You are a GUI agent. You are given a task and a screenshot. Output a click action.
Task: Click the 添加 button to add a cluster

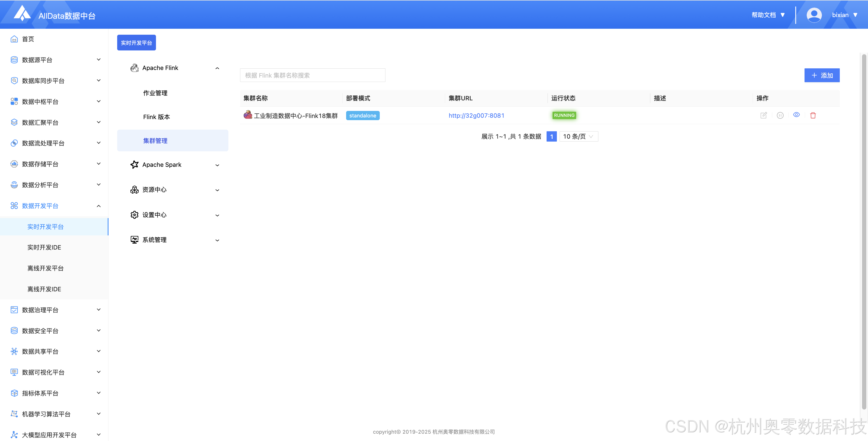822,75
